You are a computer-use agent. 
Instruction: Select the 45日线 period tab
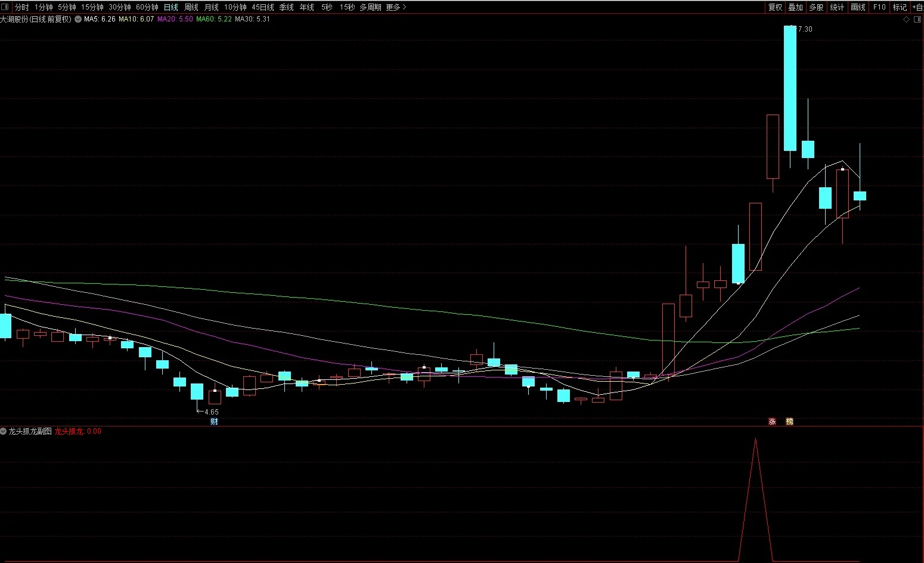pyautogui.click(x=263, y=7)
